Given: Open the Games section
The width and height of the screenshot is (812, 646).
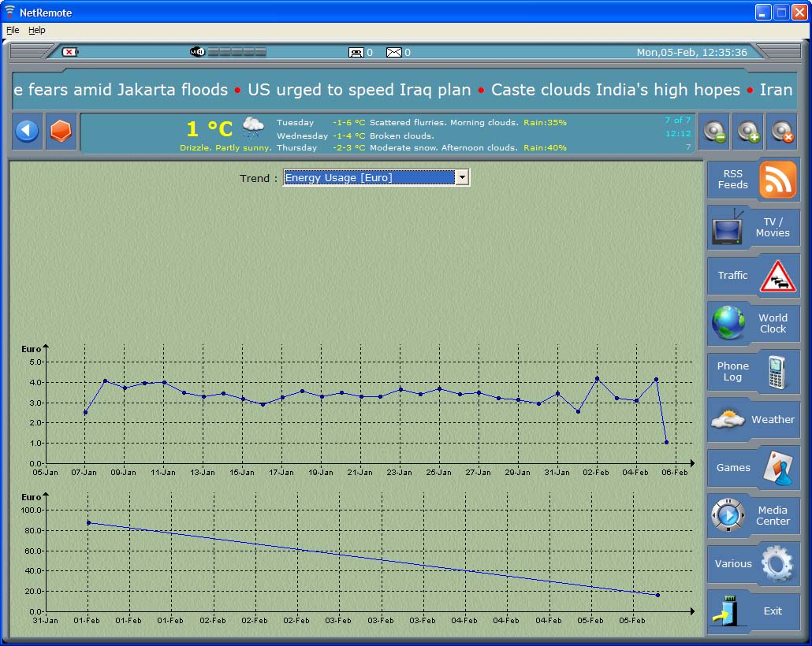Looking at the screenshot, I should (x=753, y=468).
